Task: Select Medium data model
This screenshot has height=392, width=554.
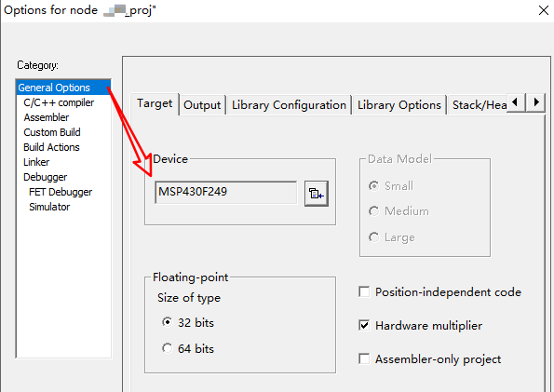Action: 399,211
